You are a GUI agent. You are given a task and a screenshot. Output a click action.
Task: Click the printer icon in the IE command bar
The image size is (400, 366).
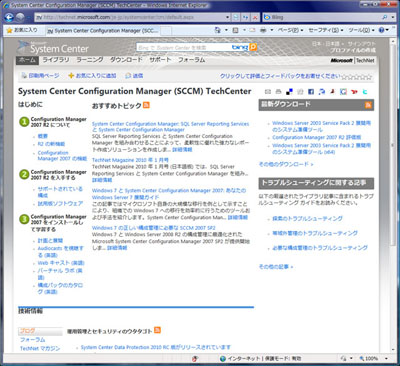[263, 30]
